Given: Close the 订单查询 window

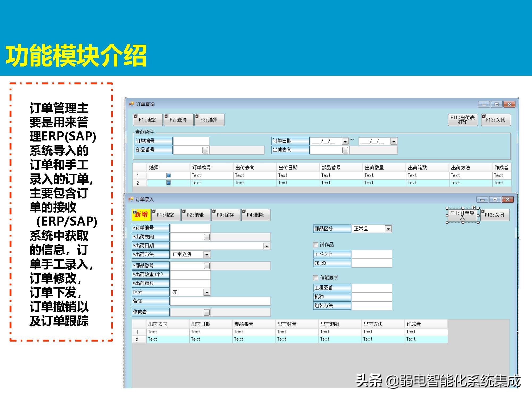Looking at the screenshot, I should pyautogui.click(x=509, y=104).
